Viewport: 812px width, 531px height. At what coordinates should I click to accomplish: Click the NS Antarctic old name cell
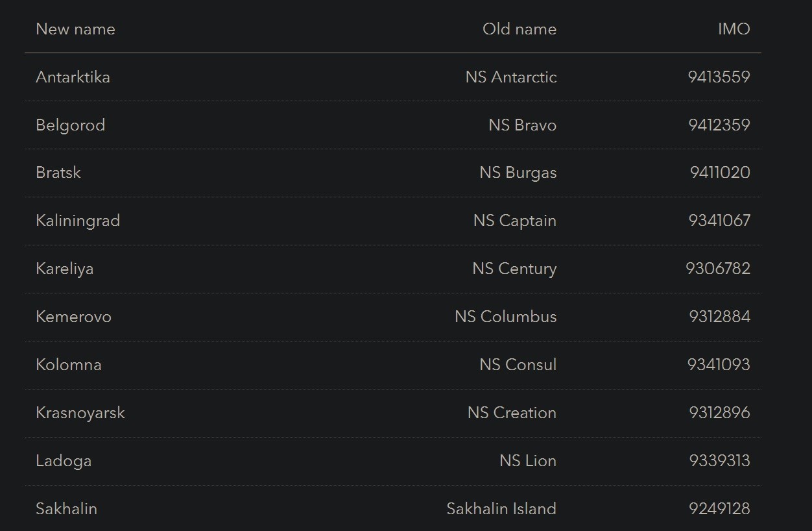[510, 77]
